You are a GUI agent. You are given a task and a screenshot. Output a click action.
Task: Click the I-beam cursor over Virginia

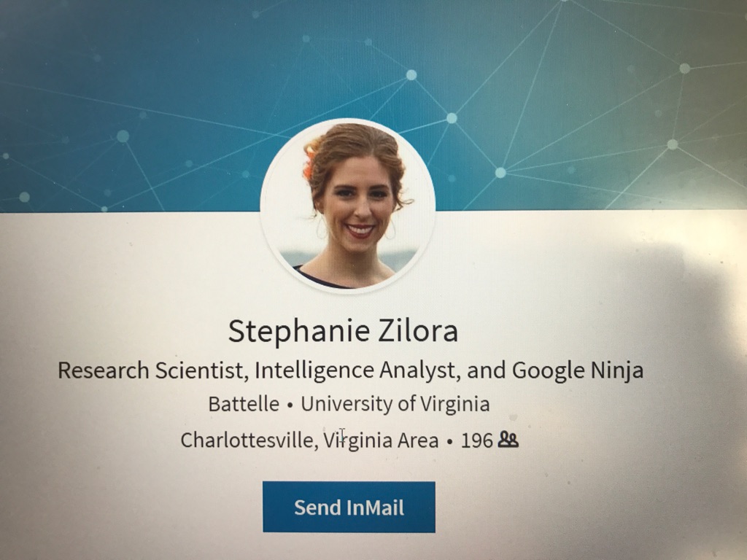pos(342,435)
